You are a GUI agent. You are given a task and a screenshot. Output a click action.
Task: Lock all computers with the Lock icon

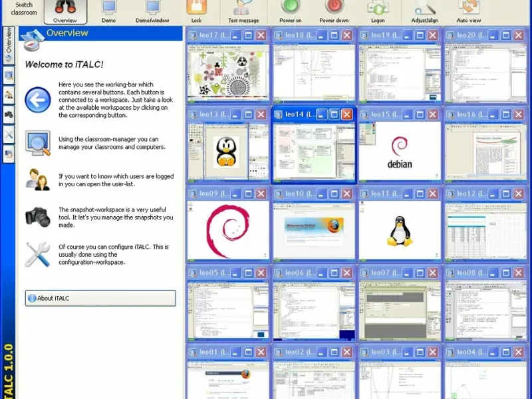196,12
